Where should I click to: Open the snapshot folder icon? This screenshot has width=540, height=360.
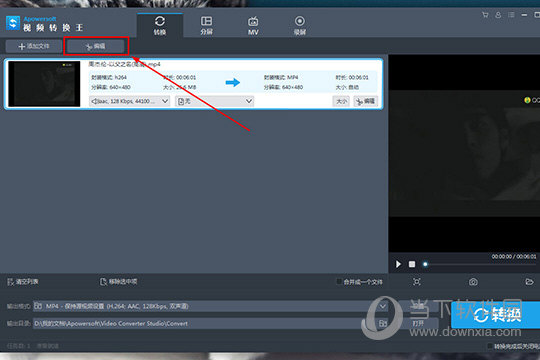pyautogui.click(x=529, y=282)
